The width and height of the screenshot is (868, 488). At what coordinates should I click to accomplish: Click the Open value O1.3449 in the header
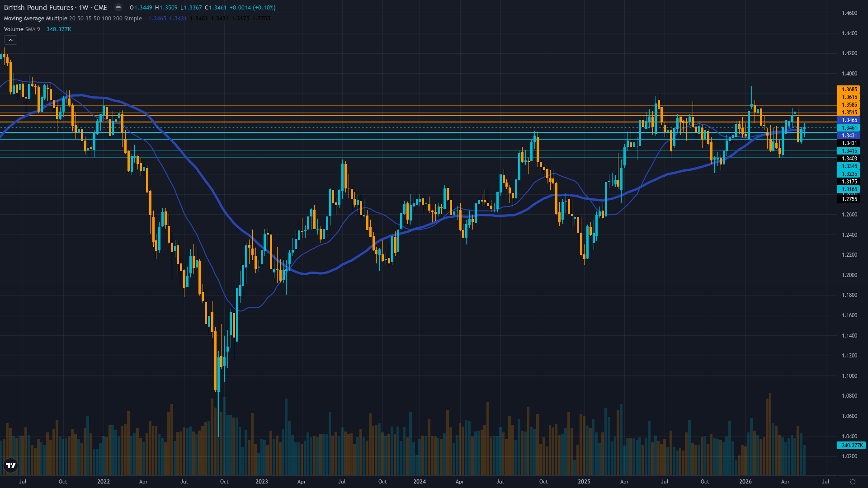pyautogui.click(x=141, y=8)
